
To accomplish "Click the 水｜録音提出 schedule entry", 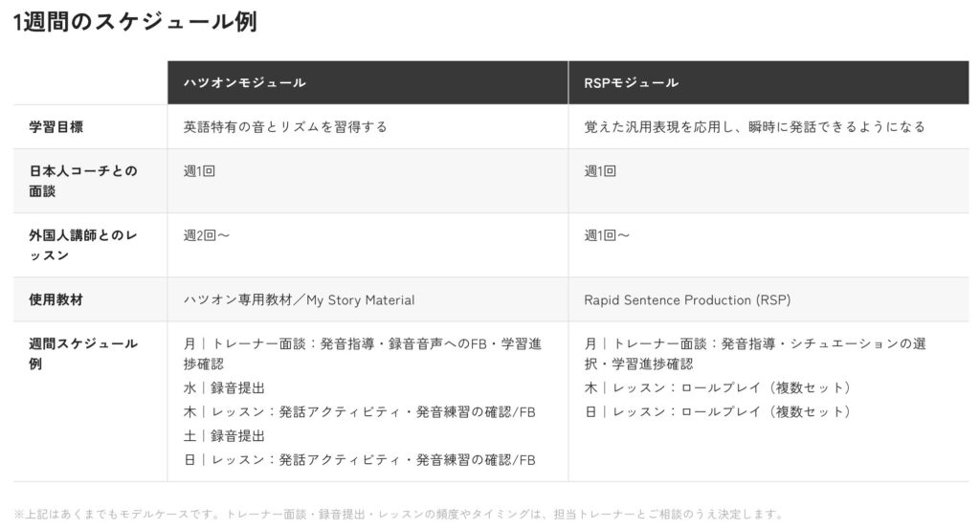I will (224, 388).
